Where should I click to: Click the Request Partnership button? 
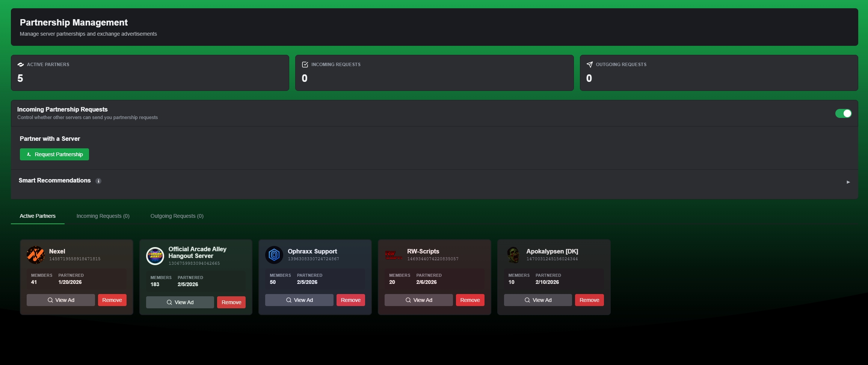(54, 154)
